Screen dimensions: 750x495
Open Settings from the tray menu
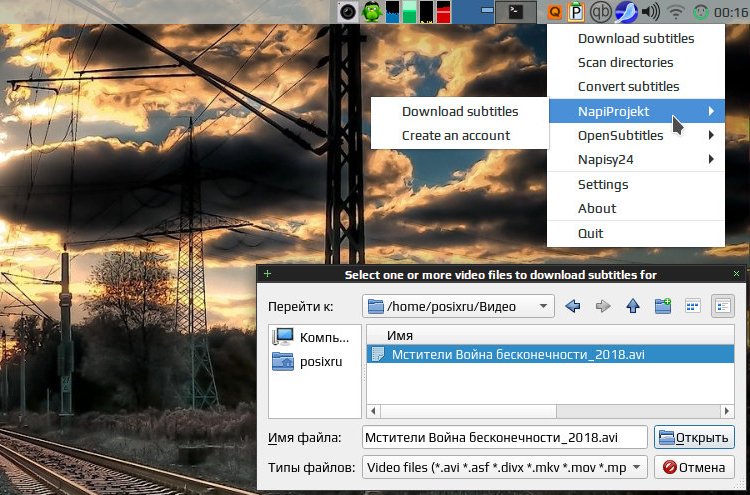click(x=636, y=185)
